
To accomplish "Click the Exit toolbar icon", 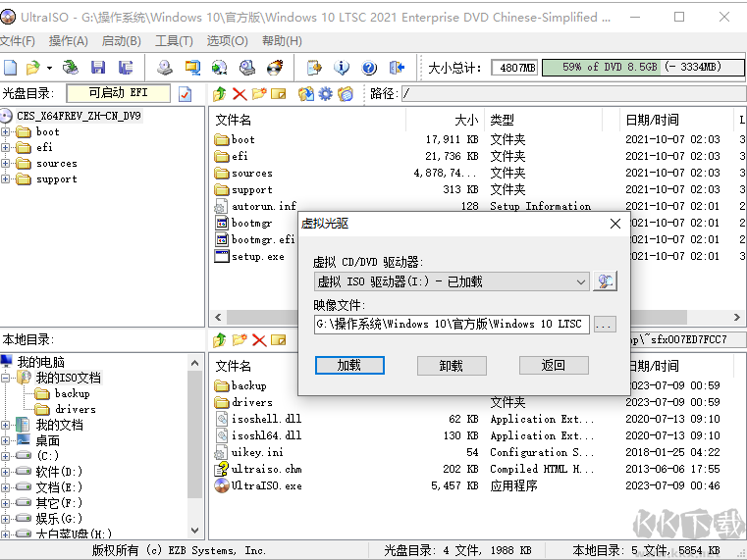I will click(397, 68).
